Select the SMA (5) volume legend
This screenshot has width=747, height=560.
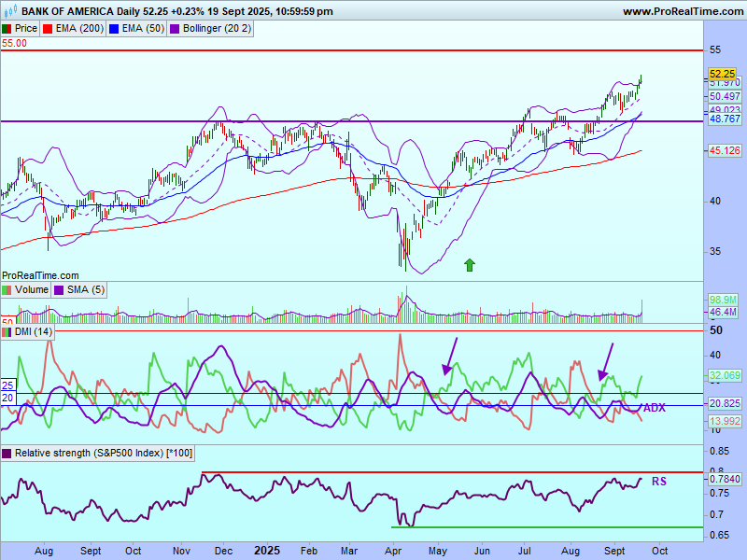(x=84, y=290)
